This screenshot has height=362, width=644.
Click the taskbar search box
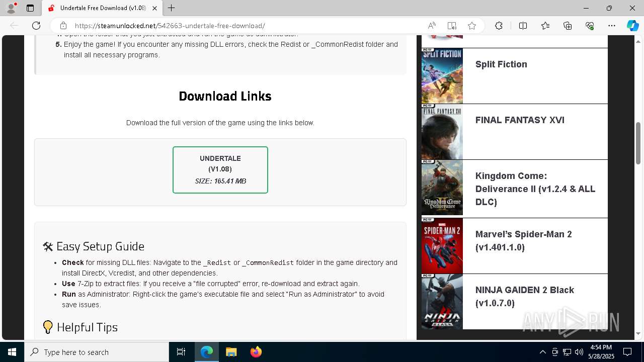[97, 352]
